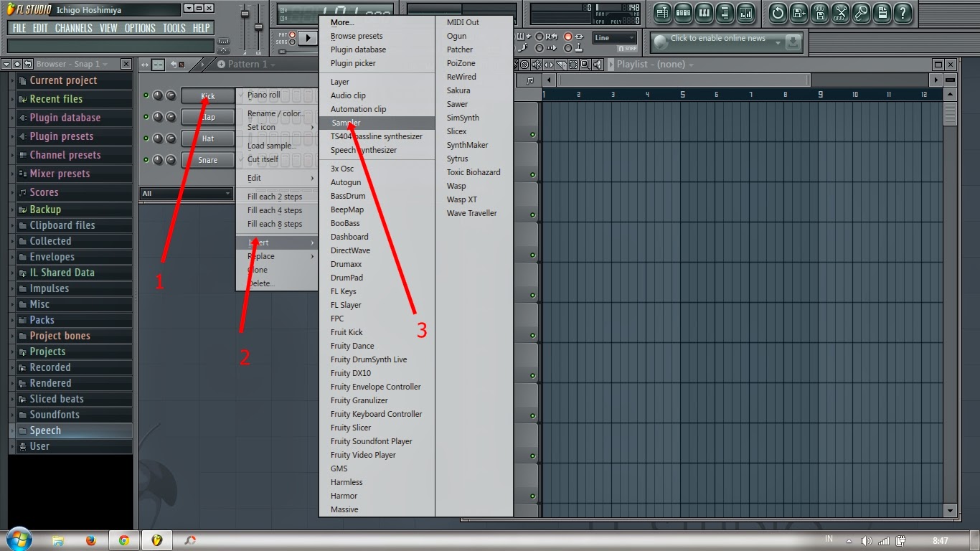Toggle the Snare channel mute LED

pyautogui.click(x=146, y=160)
